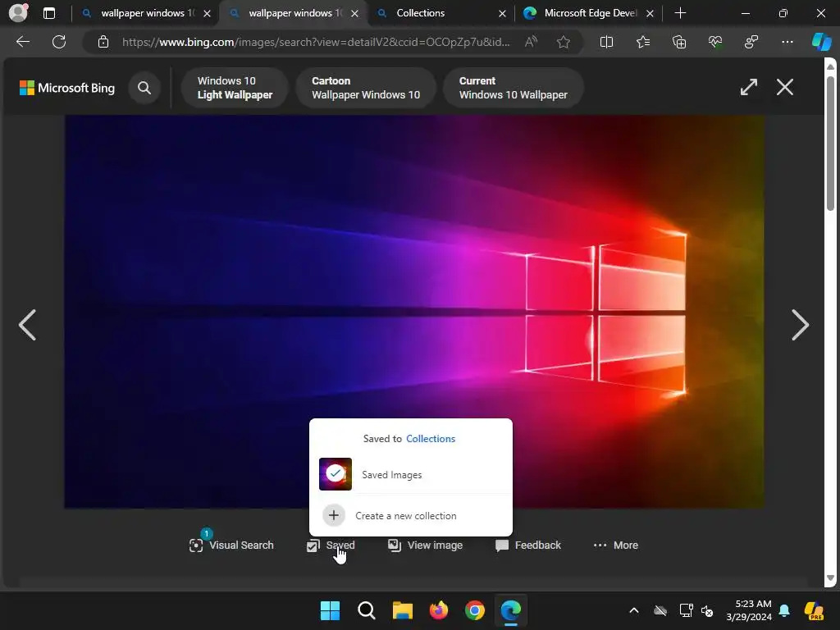
Task: Open the Collections link in popup
Action: tap(431, 438)
